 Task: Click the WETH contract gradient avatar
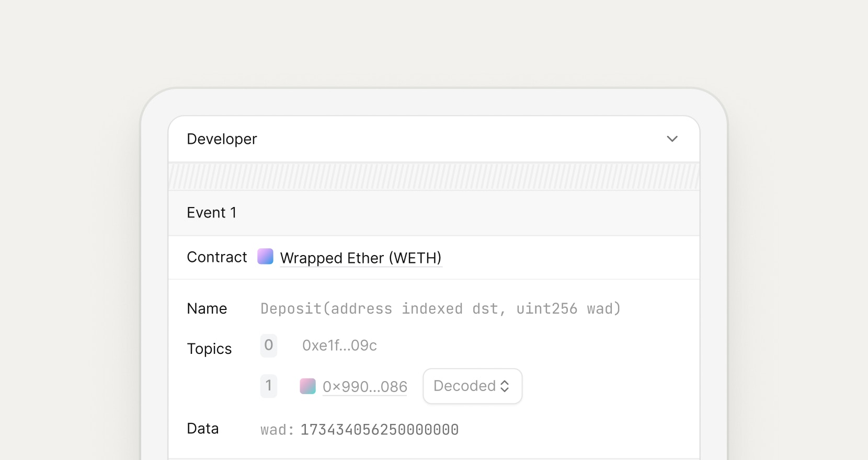[266, 257]
